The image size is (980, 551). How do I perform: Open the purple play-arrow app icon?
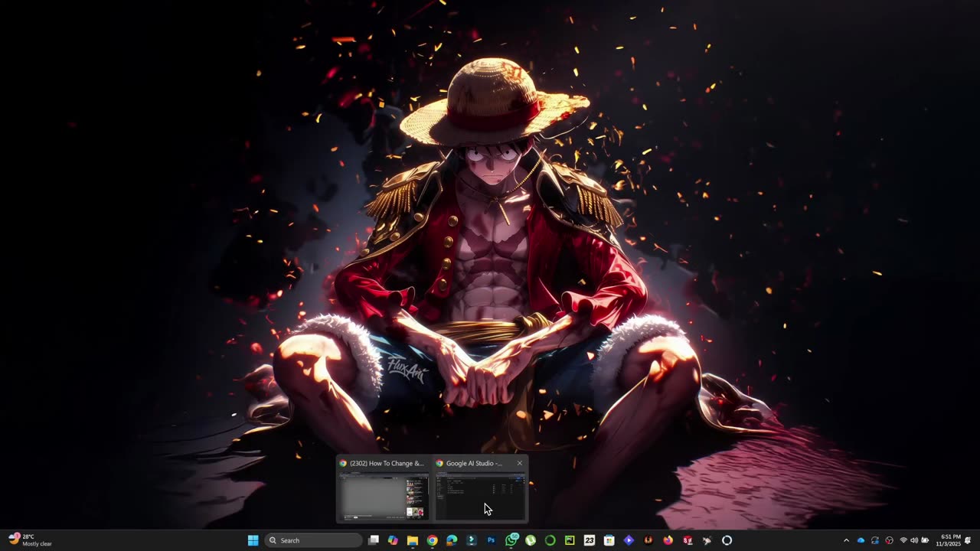629,540
